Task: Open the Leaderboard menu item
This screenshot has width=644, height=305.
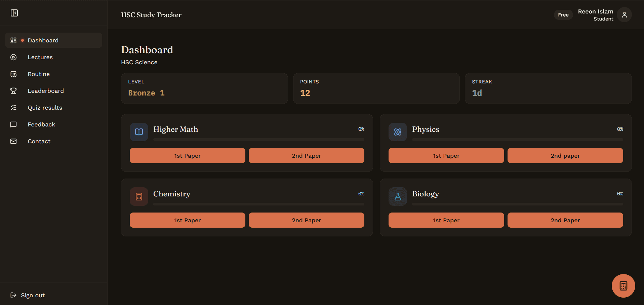Action: click(x=54, y=91)
